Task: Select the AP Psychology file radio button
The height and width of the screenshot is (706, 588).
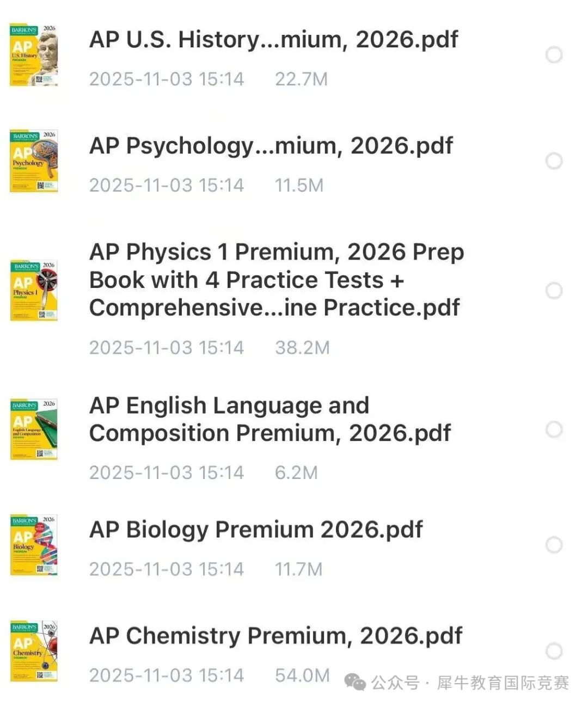Action: click(554, 161)
